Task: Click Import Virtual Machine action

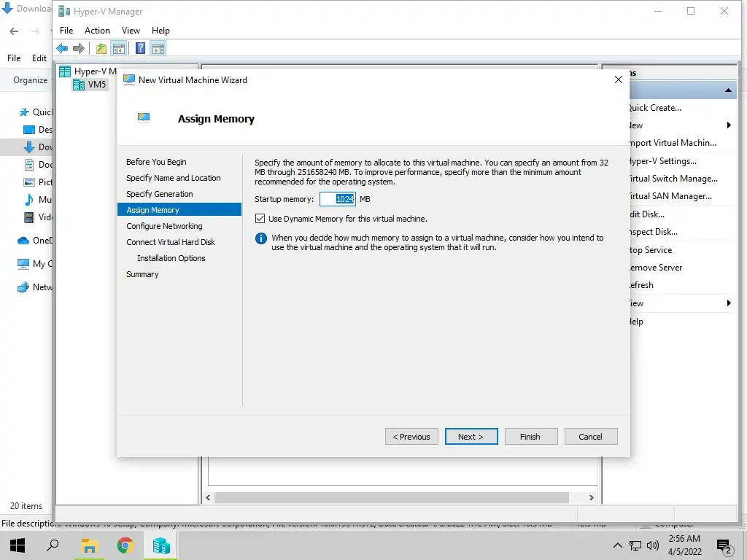Action: click(673, 143)
